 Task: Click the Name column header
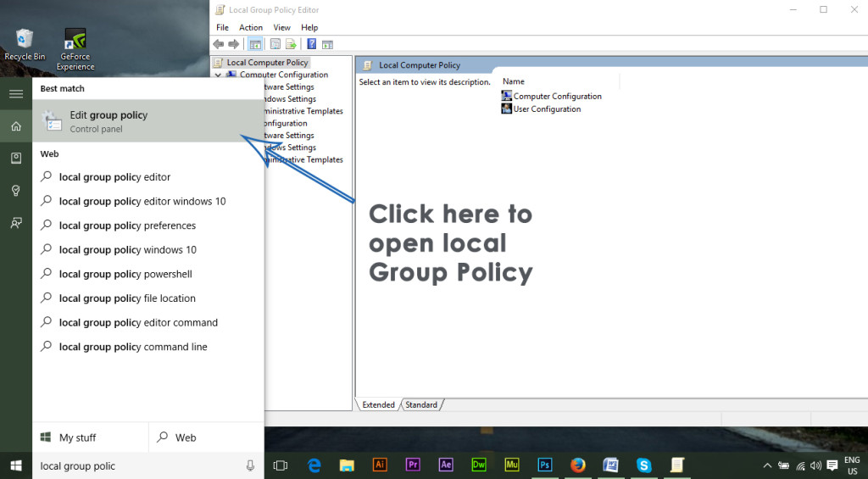pos(513,81)
